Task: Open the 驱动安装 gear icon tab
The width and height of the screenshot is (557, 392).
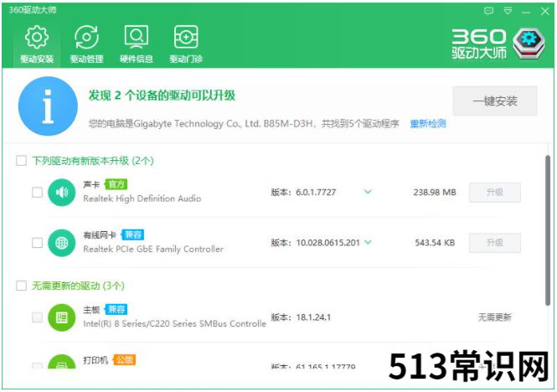Action: click(37, 44)
